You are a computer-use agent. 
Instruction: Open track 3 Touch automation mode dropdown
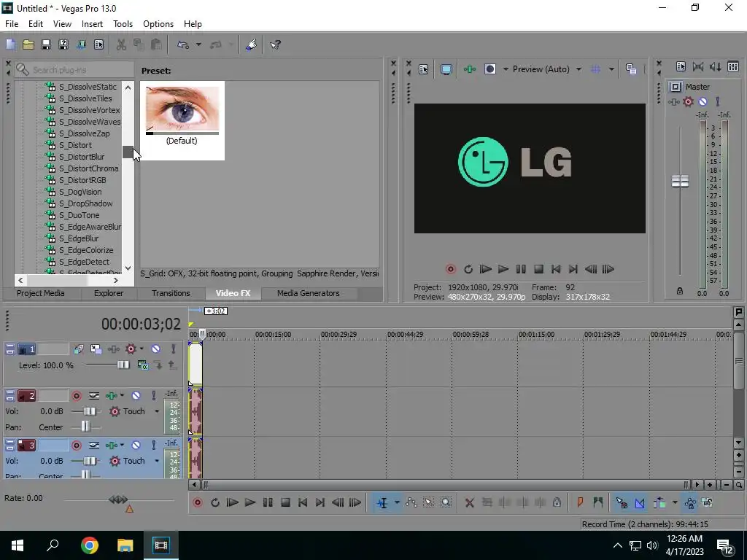[x=156, y=461]
